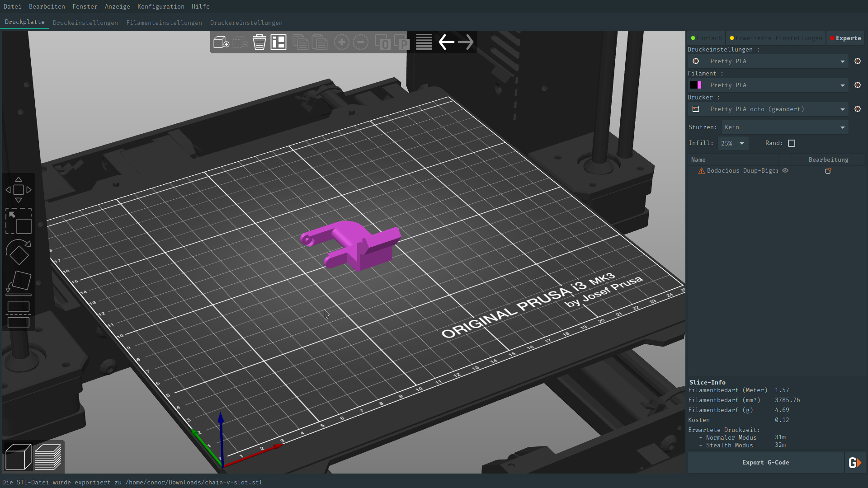Click gear icon next to Druckeinstellungen preset
Viewport: 868px width, 488px height.
(858, 61)
